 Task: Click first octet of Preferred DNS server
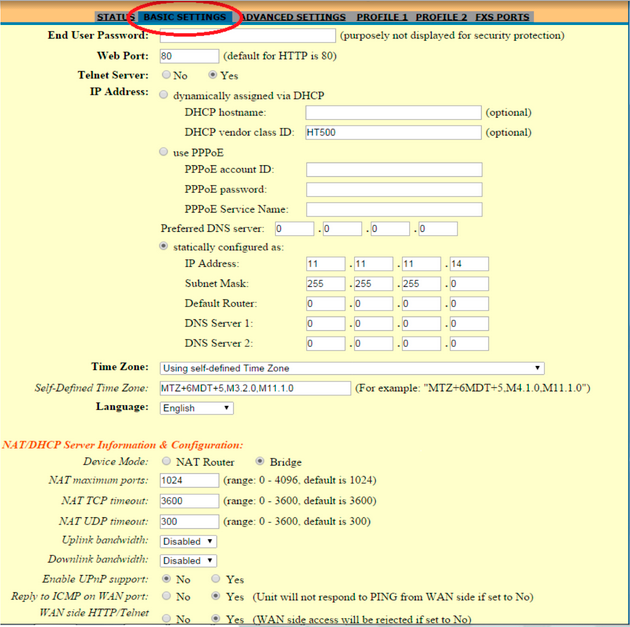pyautogui.click(x=295, y=229)
